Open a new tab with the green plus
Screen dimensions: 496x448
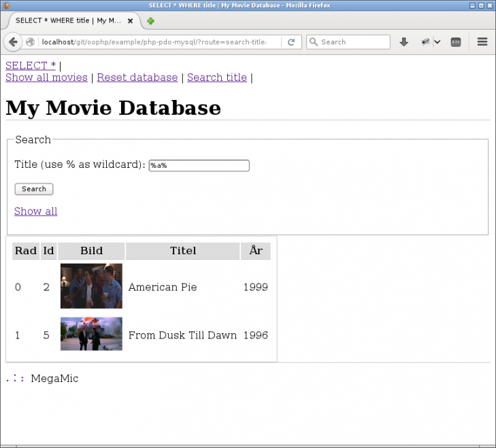pos(150,21)
